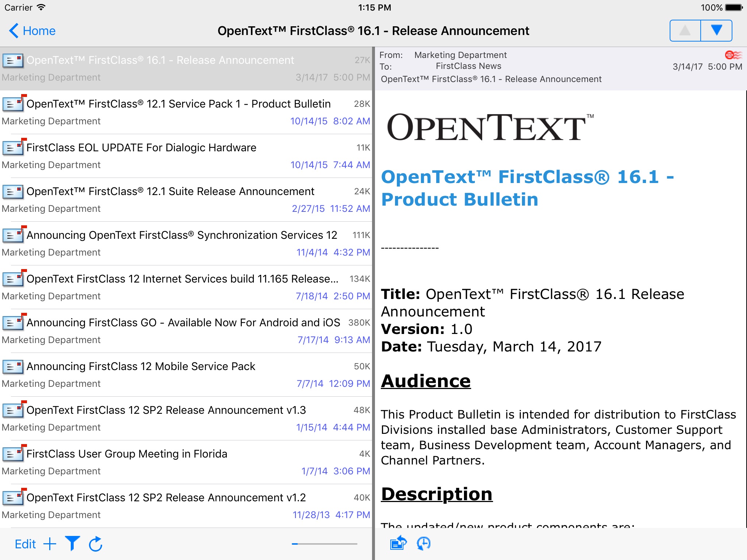Tap red mail status icon in header
Viewport: 747px width, 560px height.
pos(733,55)
